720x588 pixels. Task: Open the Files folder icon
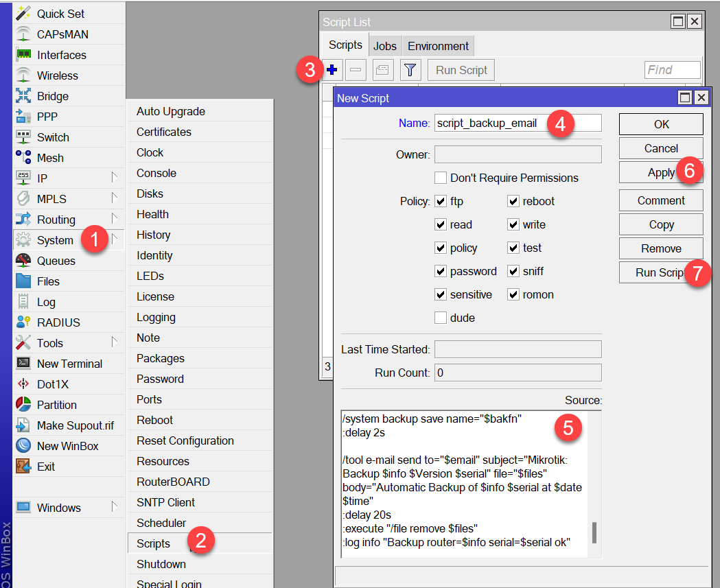(x=24, y=281)
